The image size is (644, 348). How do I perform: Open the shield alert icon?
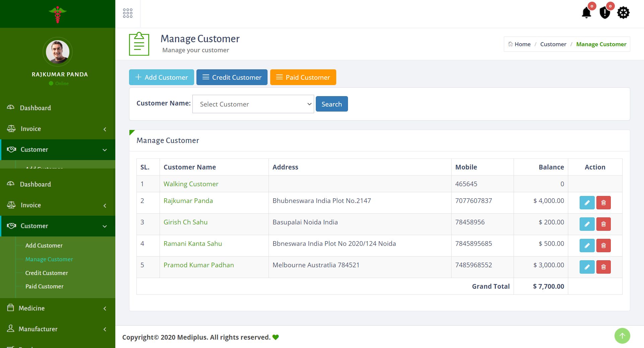[x=604, y=13]
